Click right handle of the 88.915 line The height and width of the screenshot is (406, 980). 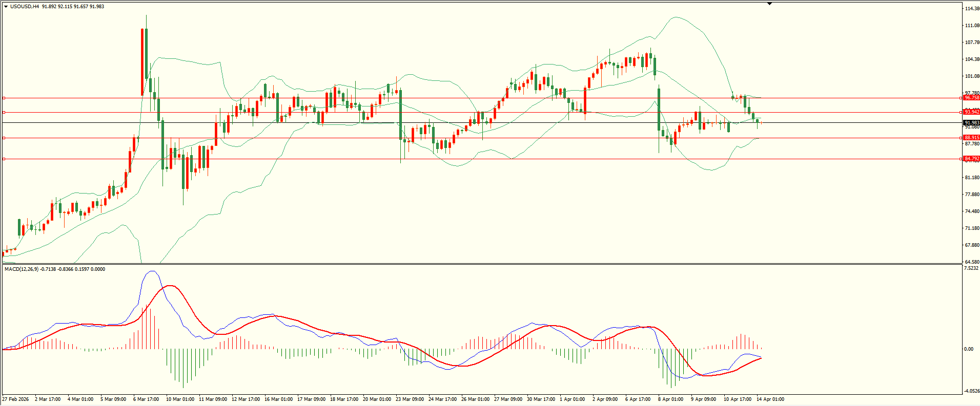point(961,138)
